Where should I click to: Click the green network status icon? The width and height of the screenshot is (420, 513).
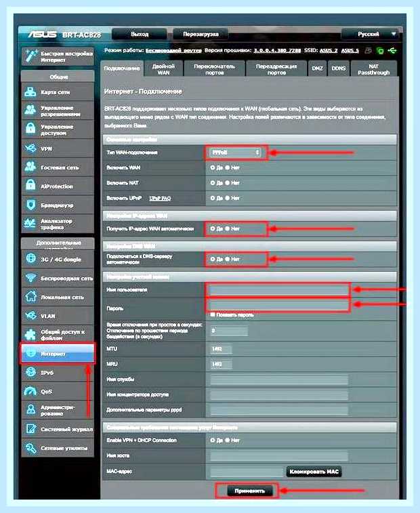point(380,51)
